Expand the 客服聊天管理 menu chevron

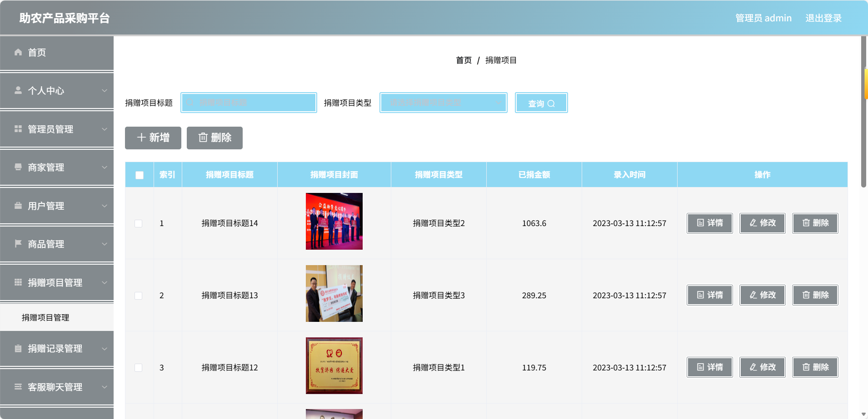(105, 387)
